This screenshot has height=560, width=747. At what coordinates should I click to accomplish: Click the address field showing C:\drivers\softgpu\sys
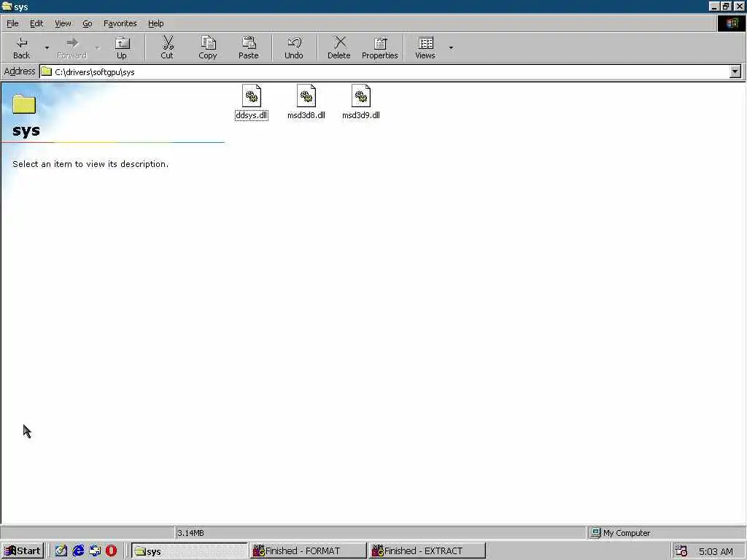click(384, 72)
